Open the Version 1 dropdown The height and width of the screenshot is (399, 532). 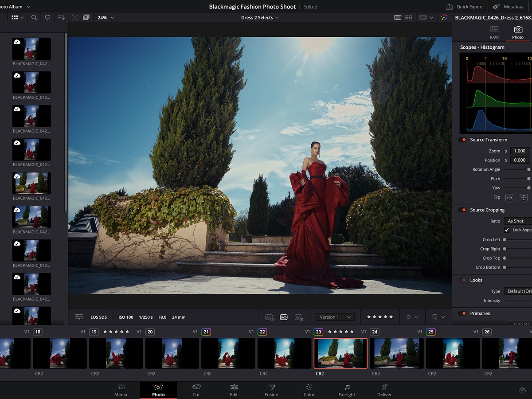(x=335, y=317)
